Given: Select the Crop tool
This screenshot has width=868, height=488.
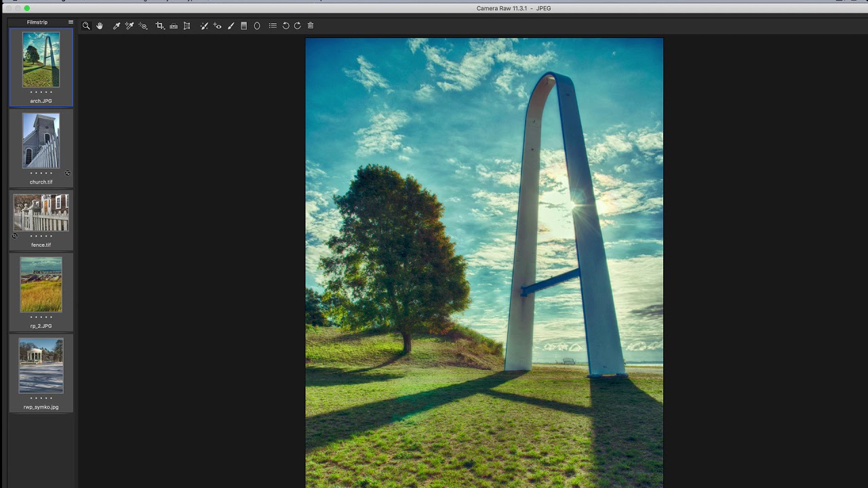Looking at the screenshot, I should (160, 26).
